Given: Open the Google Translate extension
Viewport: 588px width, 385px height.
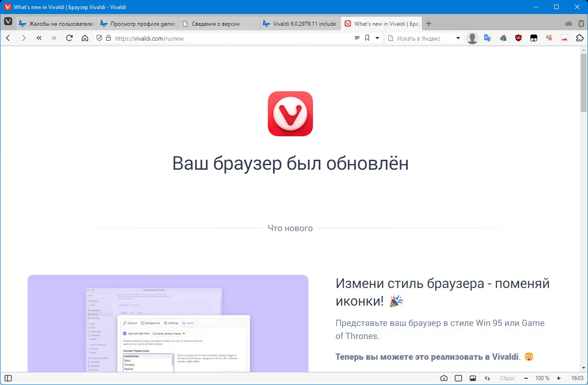Looking at the screenshot, I should (487, 38).
